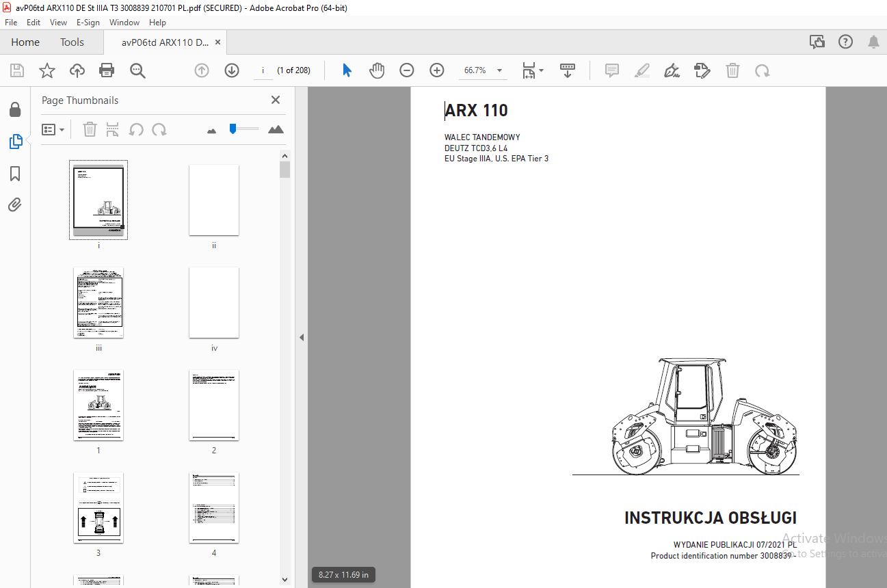Open the sign document pen tool
This screenshot has height=588, width=887.
click(672, 70)
